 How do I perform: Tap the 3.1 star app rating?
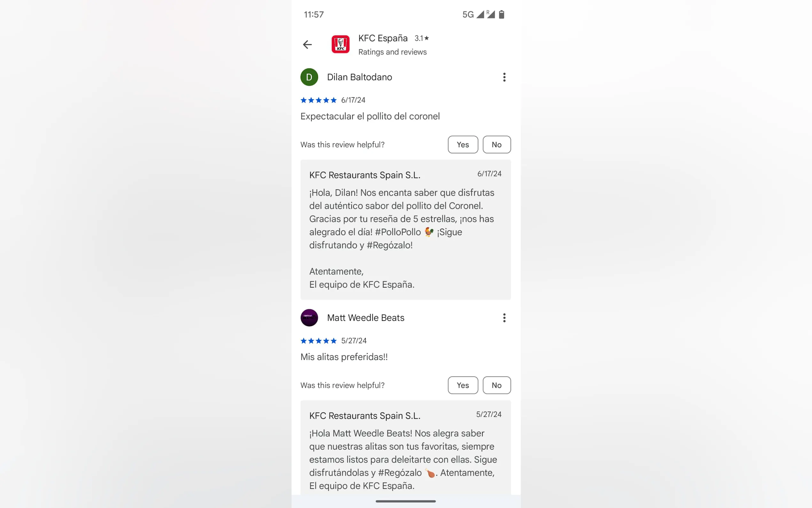(422, 38)
